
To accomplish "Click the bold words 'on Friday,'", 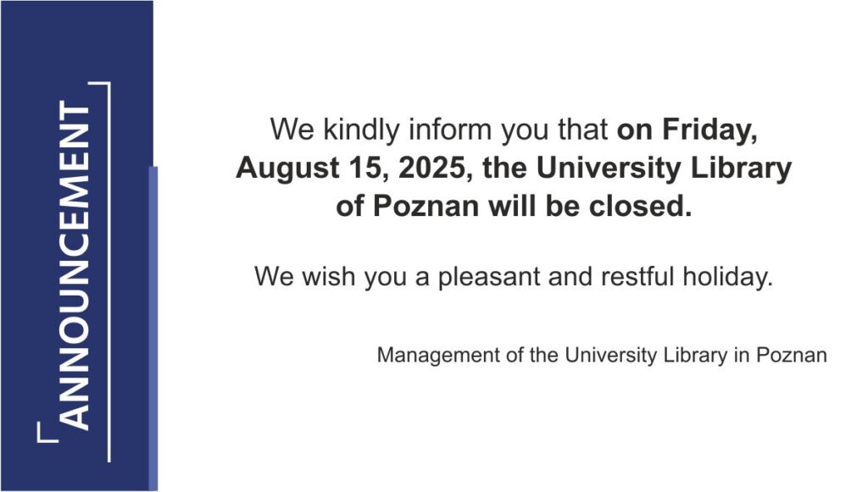I will 687,130.
